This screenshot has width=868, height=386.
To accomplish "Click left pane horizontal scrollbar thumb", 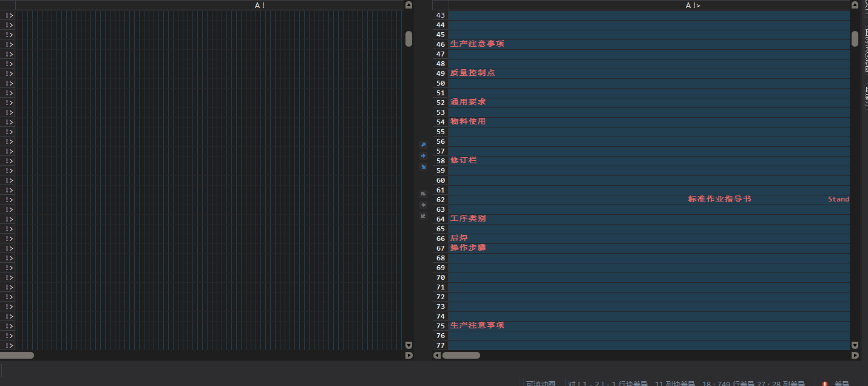I will point(17,356).
